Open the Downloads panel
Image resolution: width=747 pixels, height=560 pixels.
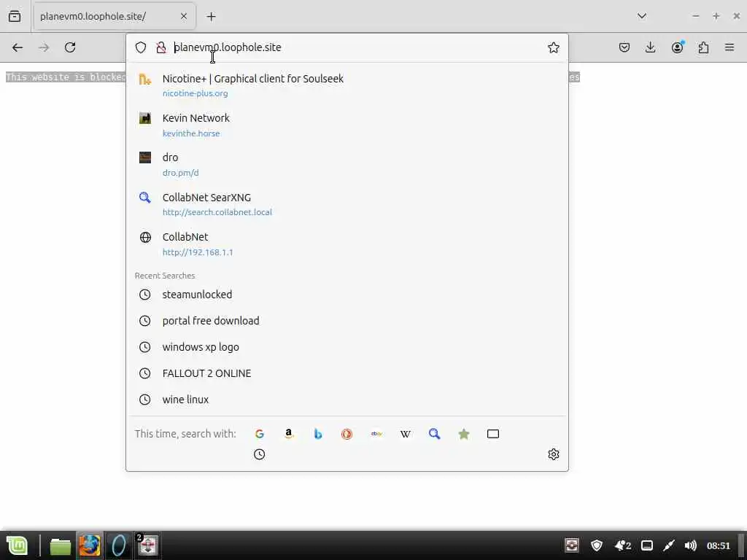[650, 47]
